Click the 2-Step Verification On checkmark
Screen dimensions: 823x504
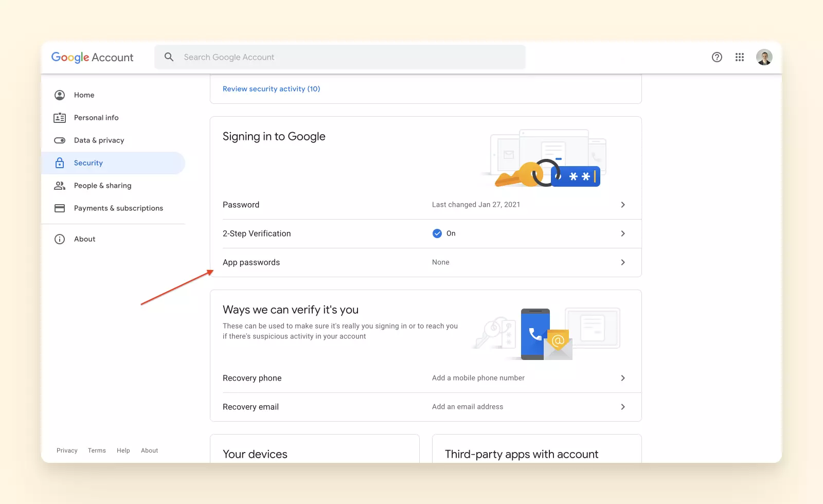point(437,233)
